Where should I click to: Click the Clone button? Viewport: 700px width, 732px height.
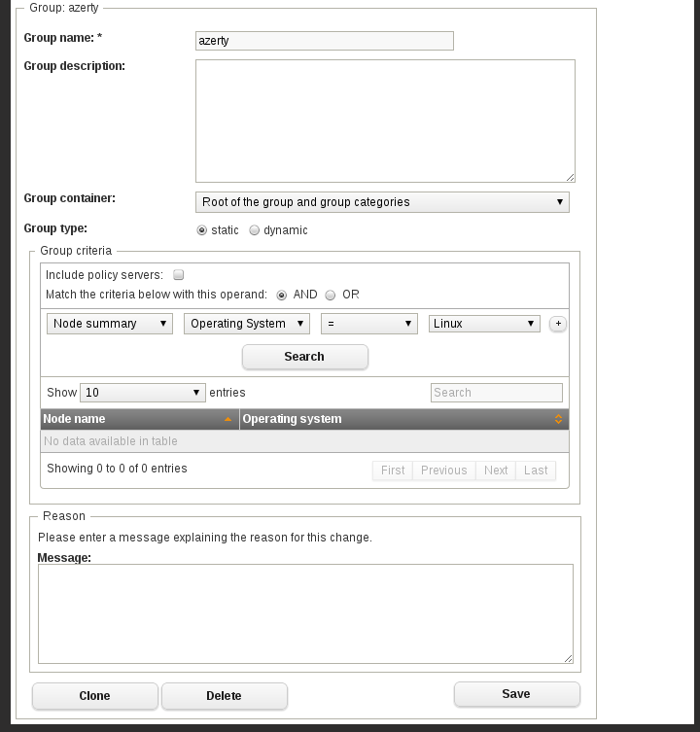[95, 696]
